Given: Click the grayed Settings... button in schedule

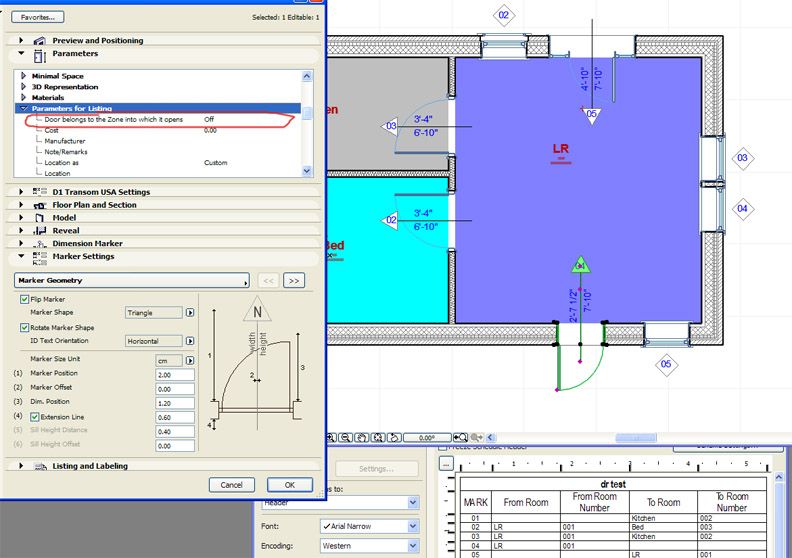Looking at the screenshot, I should (376, 469).
